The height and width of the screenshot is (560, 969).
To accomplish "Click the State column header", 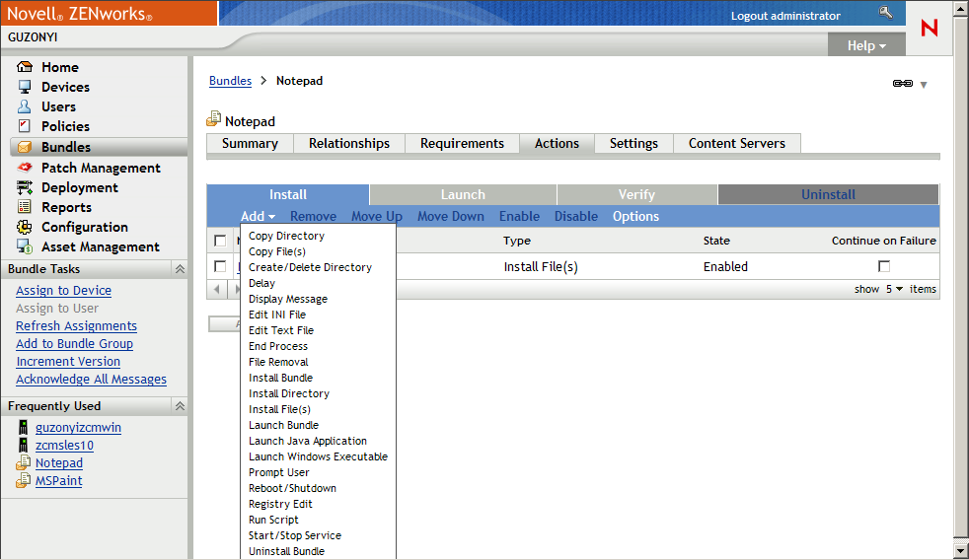I will [x=716, y=241].
